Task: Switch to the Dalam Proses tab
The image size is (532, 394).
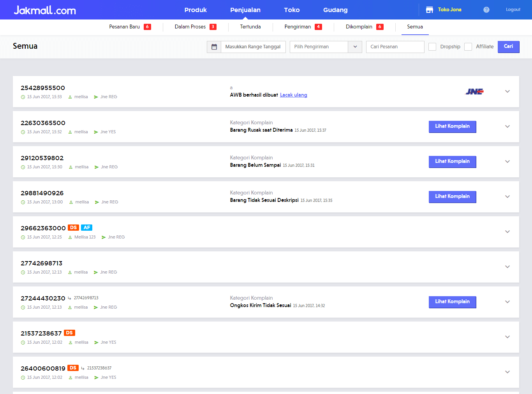Action: click(x=190, y=27)
